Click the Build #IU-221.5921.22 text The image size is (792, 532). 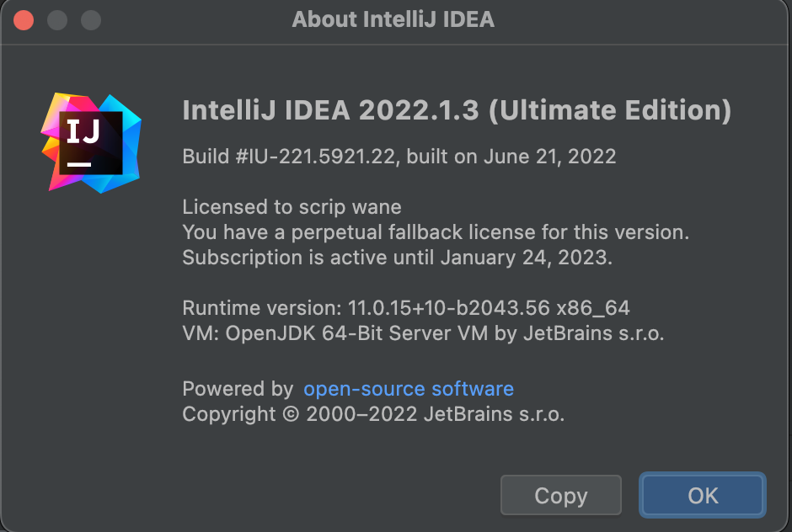(x=289, y=157)
